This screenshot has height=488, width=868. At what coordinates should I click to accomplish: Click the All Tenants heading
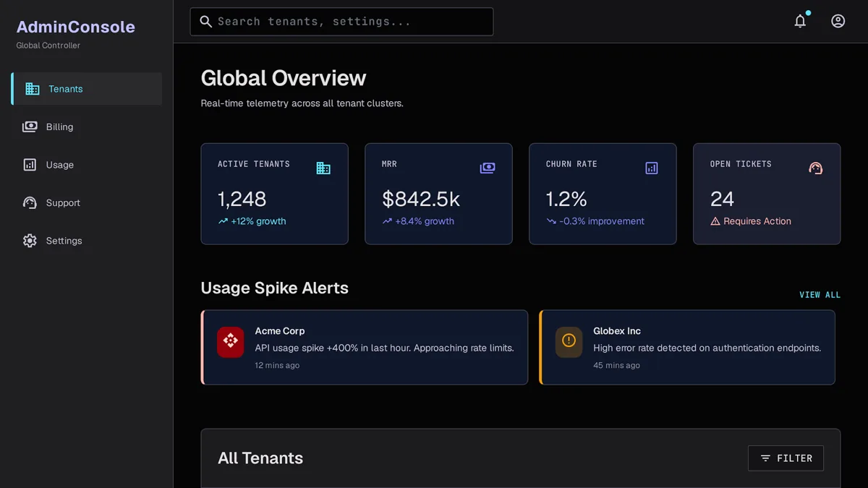coord(260,458)
